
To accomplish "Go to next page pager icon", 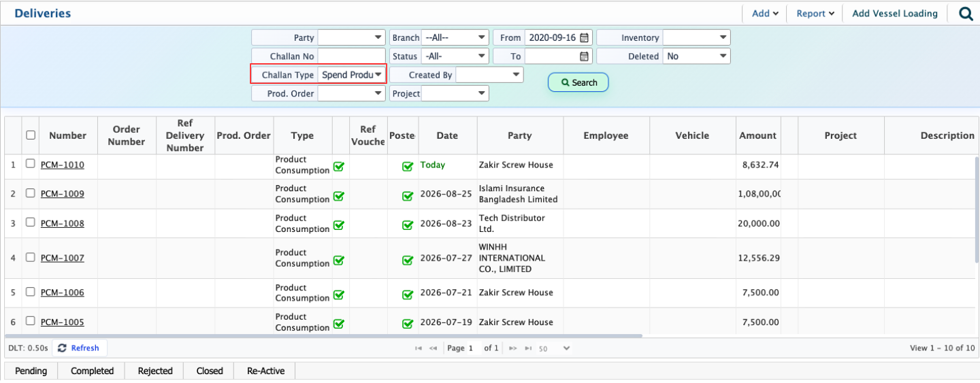I will (x=513, y=348).
